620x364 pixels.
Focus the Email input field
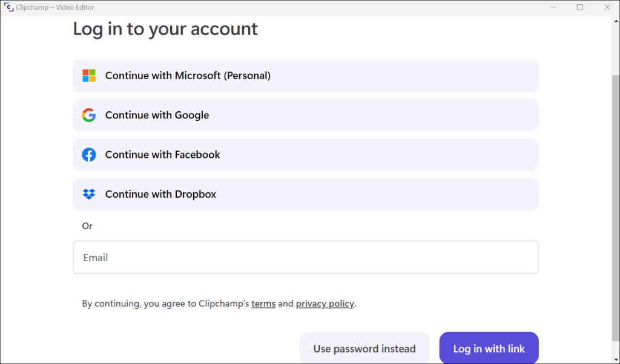pos(305,258)
